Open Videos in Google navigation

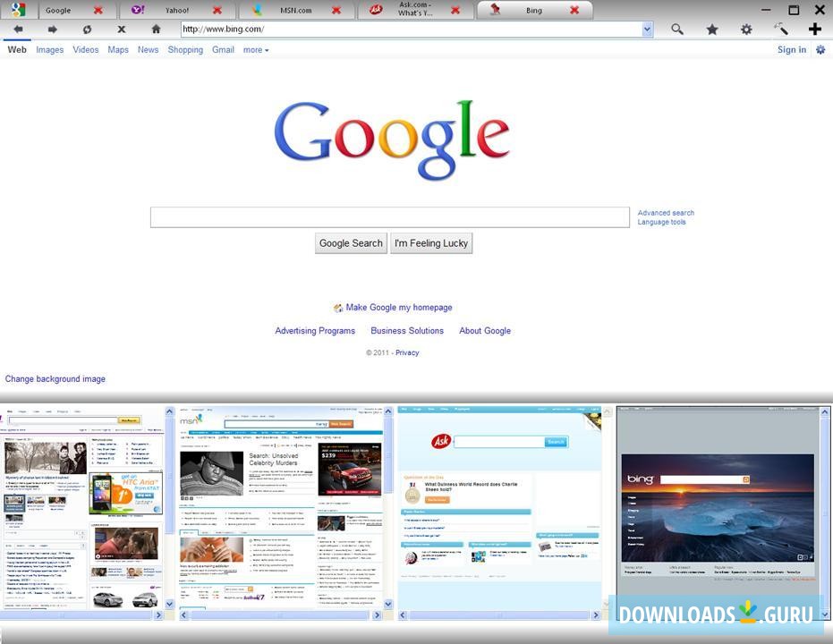coord(86,50)
